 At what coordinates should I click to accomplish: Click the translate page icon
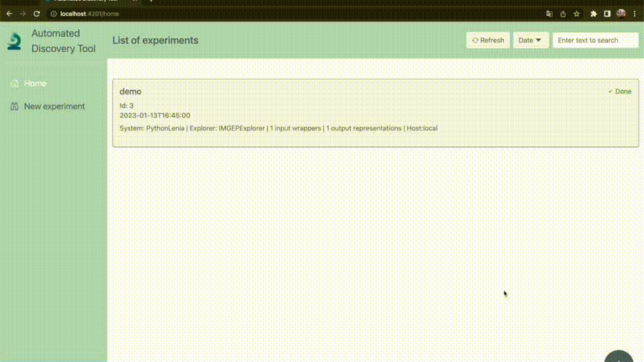tap(549, 13)
